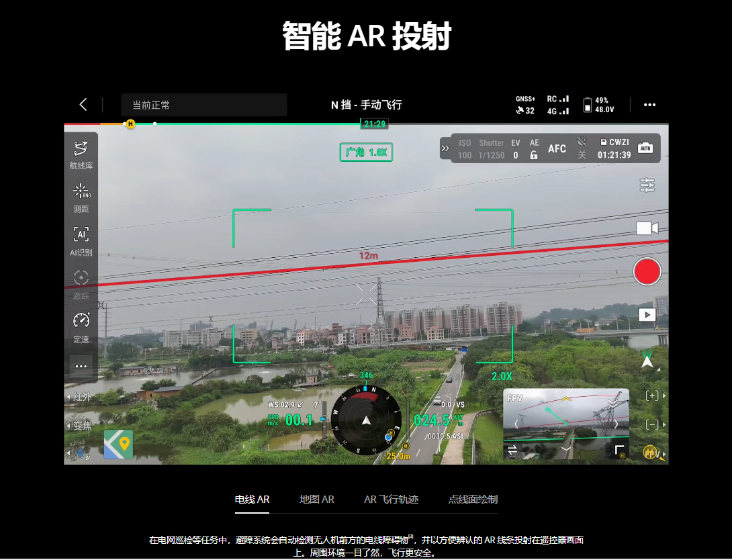Open camera settings sliders icon
The image size is (732, 560).
click(647, 186)
